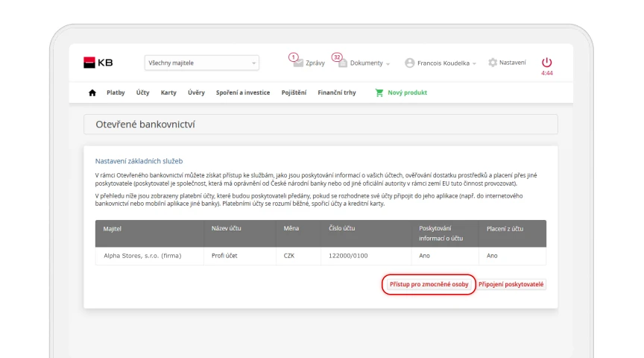Open the Všechny majitele owner dropdown

pos(202,63)
